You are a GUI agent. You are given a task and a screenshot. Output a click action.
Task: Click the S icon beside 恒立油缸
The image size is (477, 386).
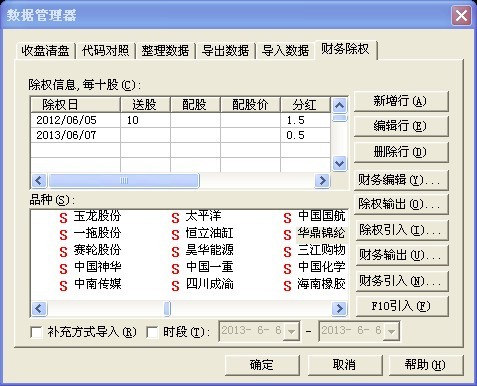(x=176, y=235)
